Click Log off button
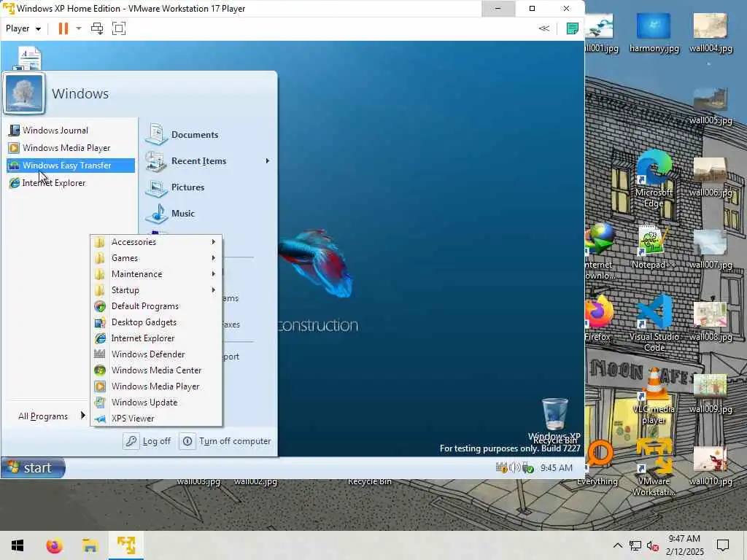Image resolution: width=747 pixels, height=560 pixels. (147, 441)
